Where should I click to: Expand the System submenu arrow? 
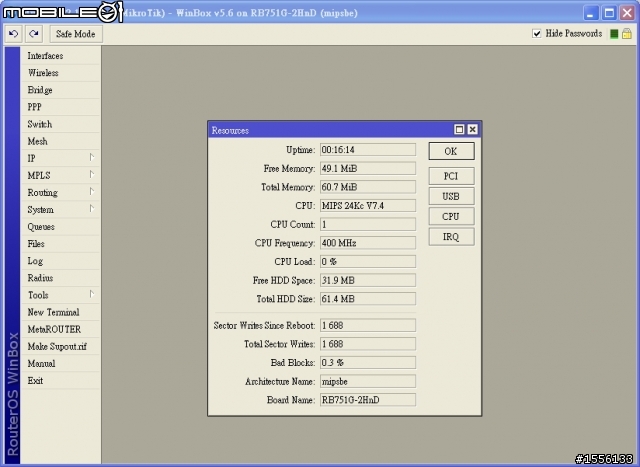(92, 209)
